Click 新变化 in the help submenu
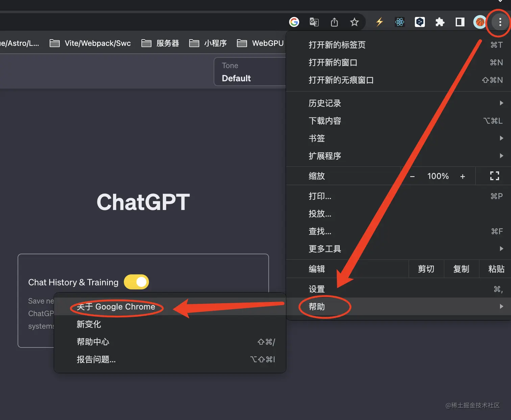 click(170, 324)
